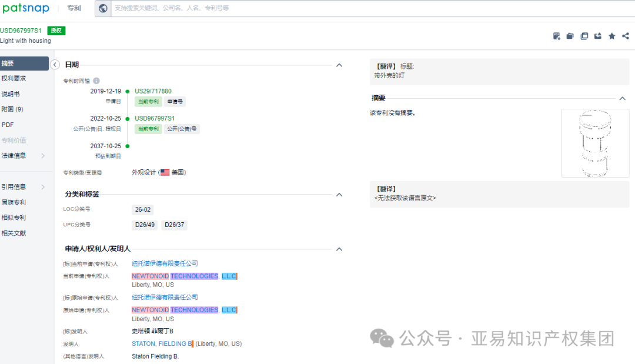Download the patent as PDF

pyautogui.click(x=556, y=36)
